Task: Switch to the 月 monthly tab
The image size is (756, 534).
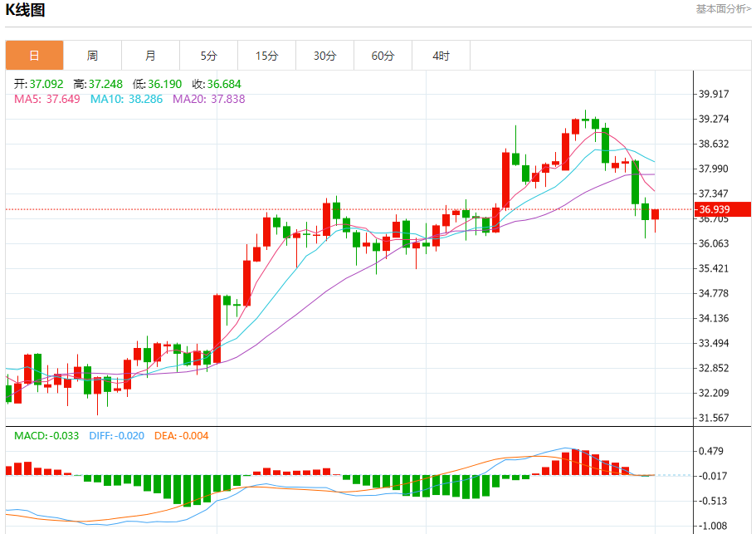Action: pos(150,56)
